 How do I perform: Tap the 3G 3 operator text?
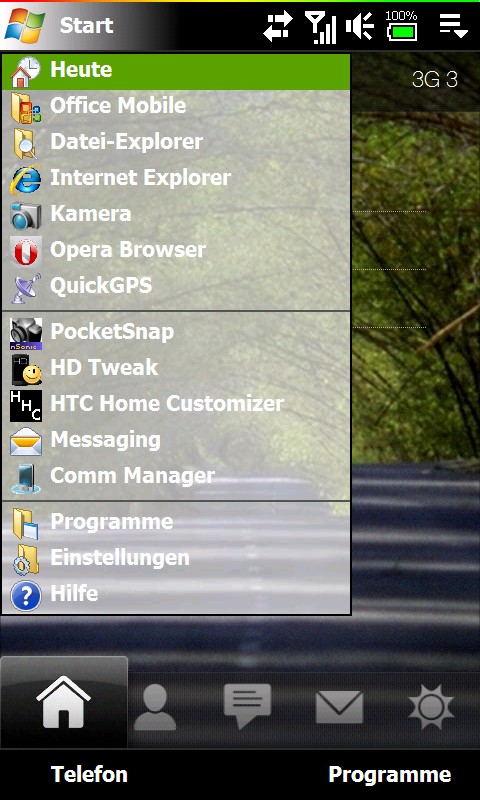coord(435,80)
